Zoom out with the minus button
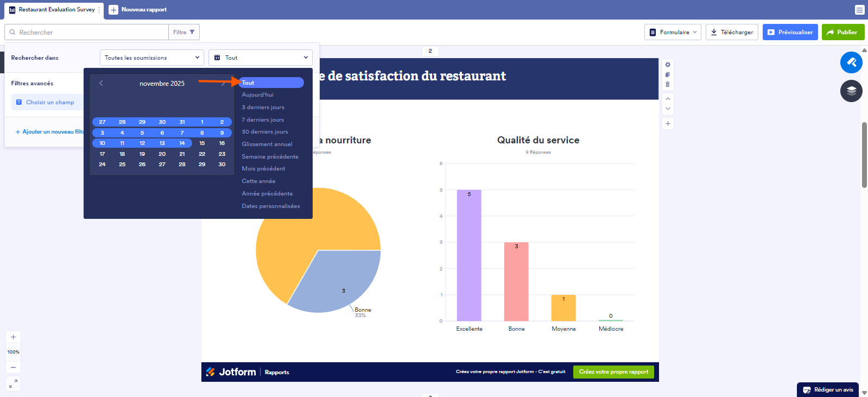Viewport: 868px width, 397px height. pyautogui.click(x=14, y=367)
